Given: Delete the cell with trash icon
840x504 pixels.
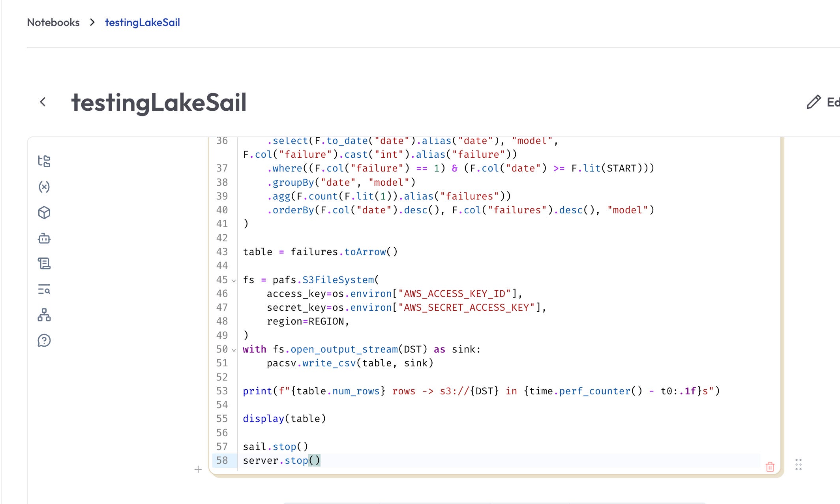Looking at the screenshot, I should [770, 467].
